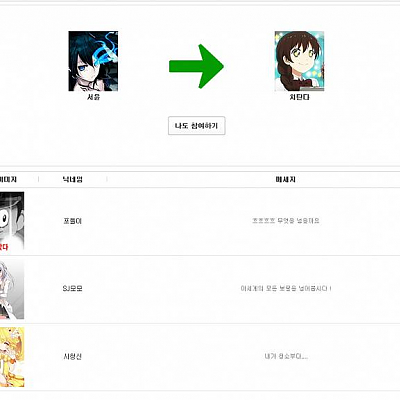Click the third row nickname 시청신

pyautogui.click(x=72, y=356)
